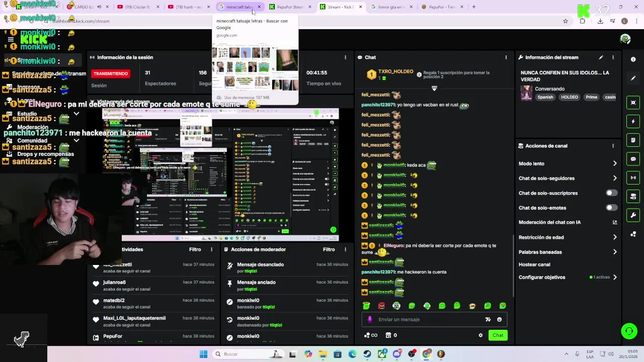Open the Chat panel three-dot menu
This screenshot has height=362, width=644.
point(506,57)
